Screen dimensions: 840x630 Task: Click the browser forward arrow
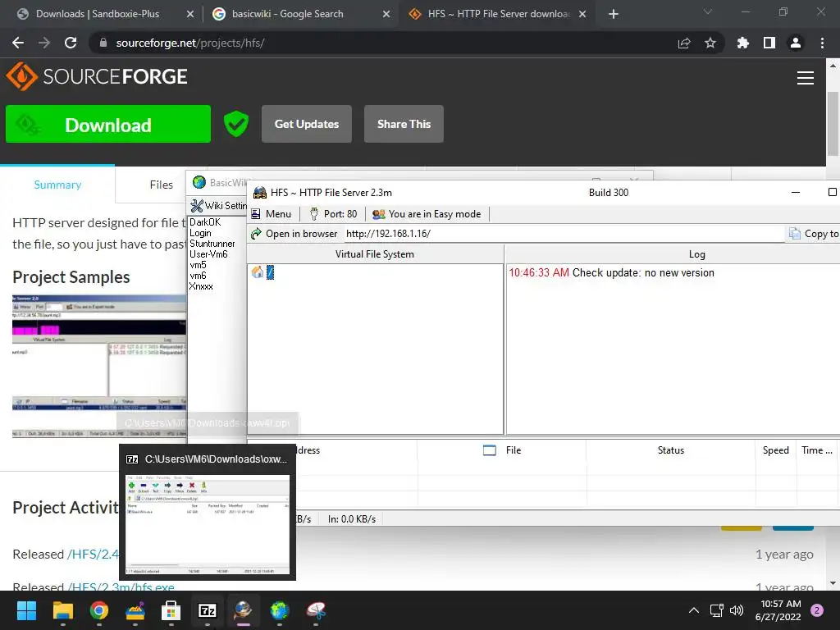[44, 43]
